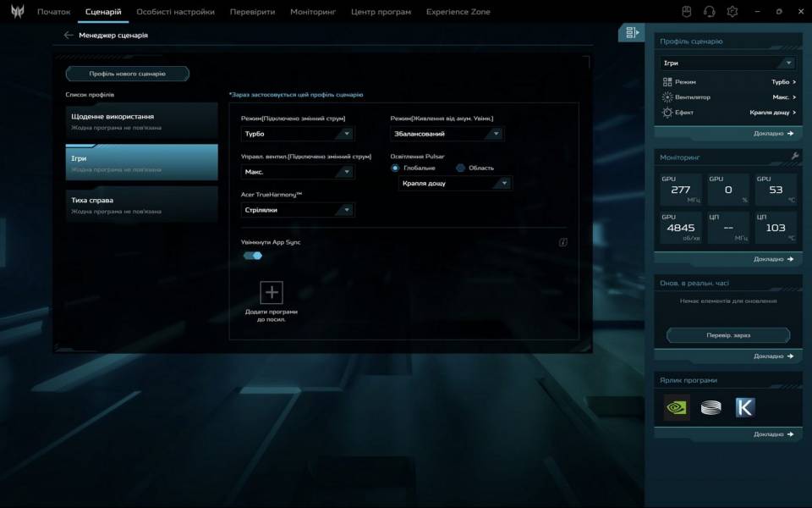This screenshot has width=812, height=508.
Task: Click the Профіль нового сценарію button
Action: pos(128,74)
